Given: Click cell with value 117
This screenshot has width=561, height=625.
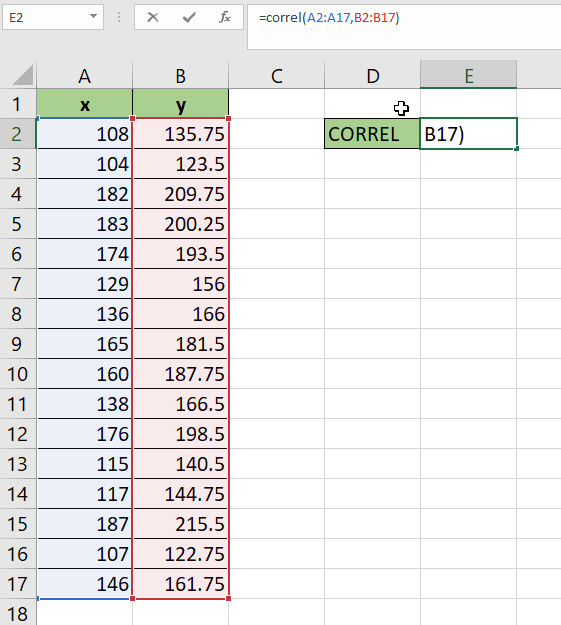Looking at the screenshot, I should pyautogui.click(x=85, y=494).
